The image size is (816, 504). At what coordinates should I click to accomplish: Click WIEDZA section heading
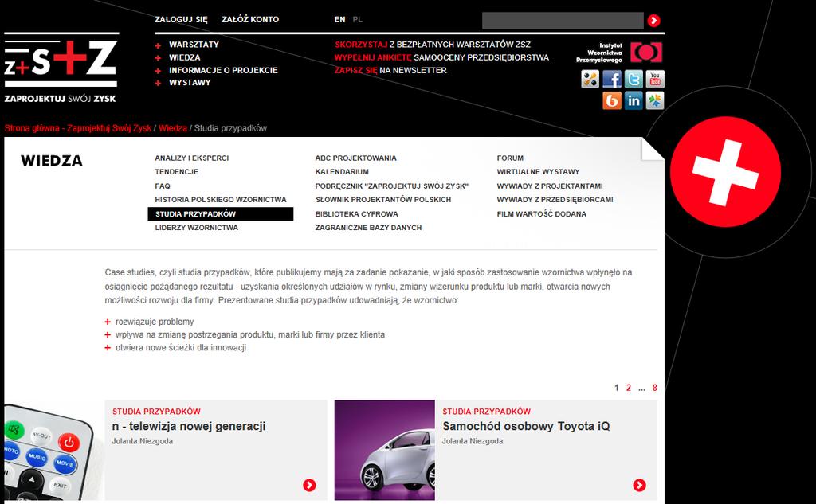(52, 161)
